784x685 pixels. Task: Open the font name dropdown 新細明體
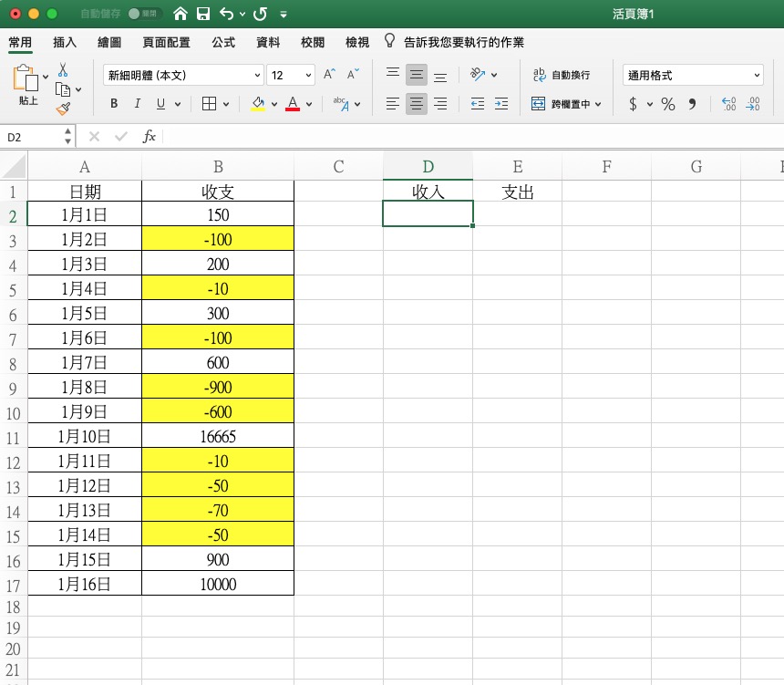(x=182, y=75)
